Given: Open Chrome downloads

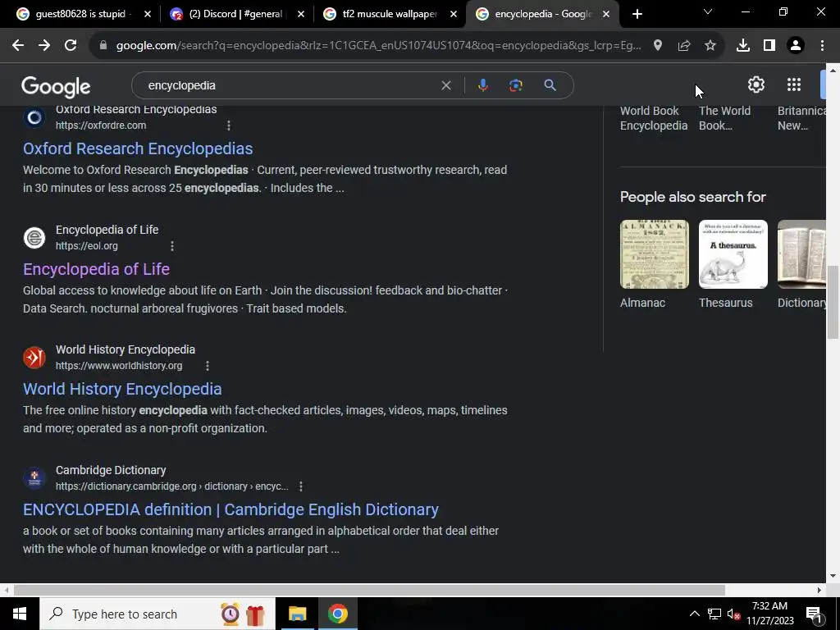Looking at the screenshot, I should point(743,46).
